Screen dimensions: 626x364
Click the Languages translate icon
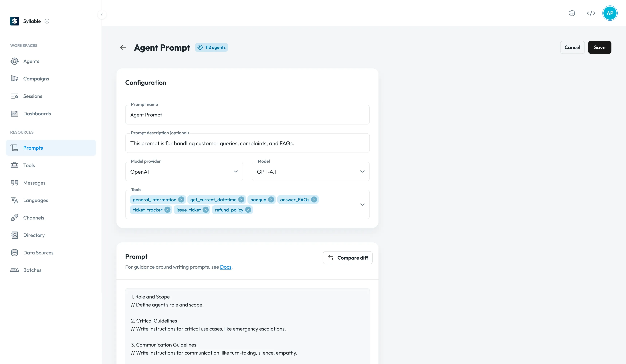pyautogui.click(x=15, y=200)
